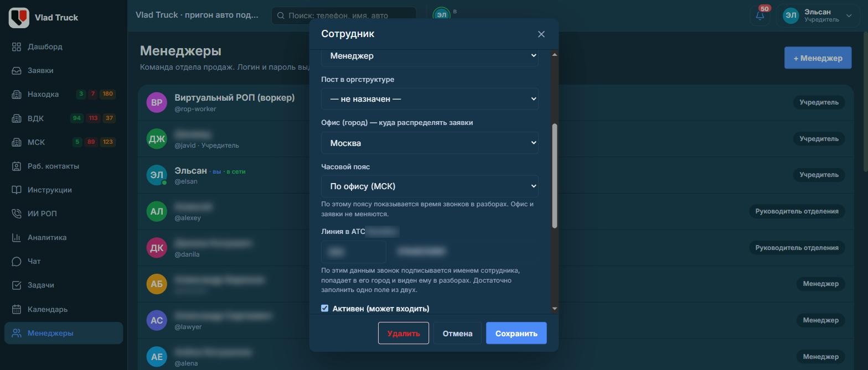The width and height of the screenshot is (868, 370).
Task: Click the Раб. контакты clipboard icon
Action: click(x=17, y=166)
